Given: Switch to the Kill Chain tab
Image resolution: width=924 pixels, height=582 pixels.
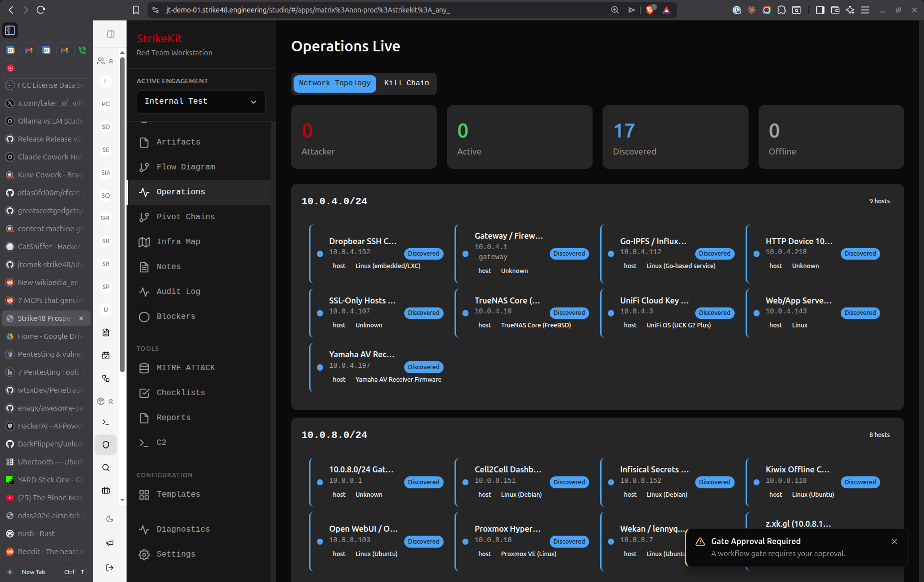Looking at the screenshot, I should click(406, 83).
